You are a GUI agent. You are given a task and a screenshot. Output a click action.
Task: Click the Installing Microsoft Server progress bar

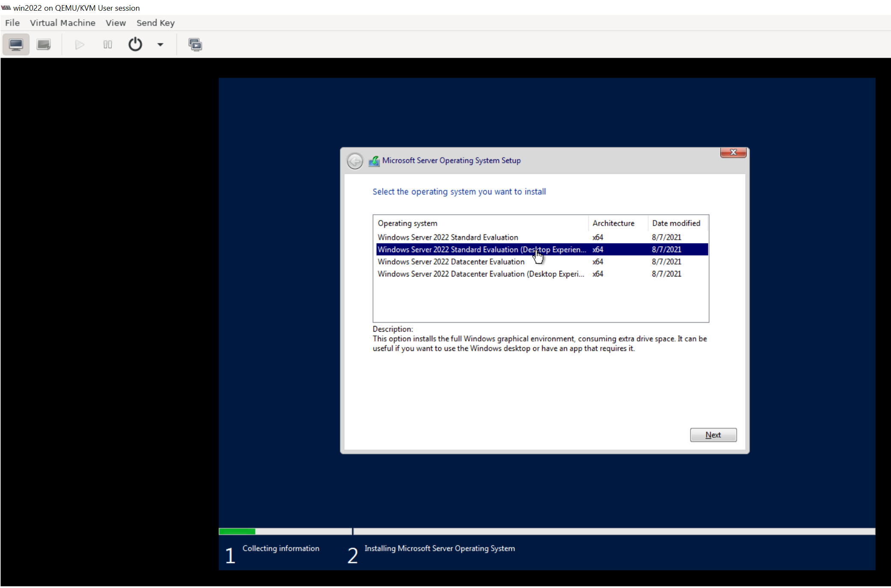click(614, 531)
